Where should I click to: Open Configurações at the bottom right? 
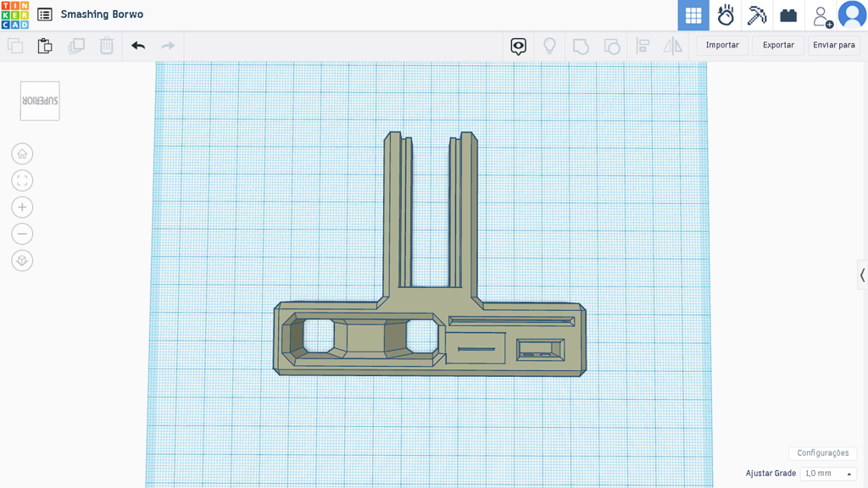click(x=822, y=452)
